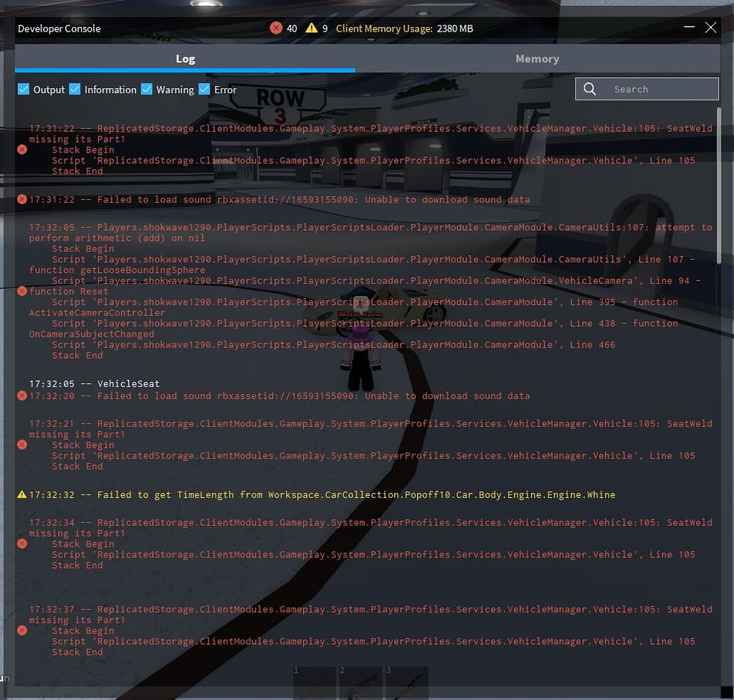The image size is (734, 700).
Task: Click error icon beside 17:32:20 sound failure
Action: tap(22, 395)
